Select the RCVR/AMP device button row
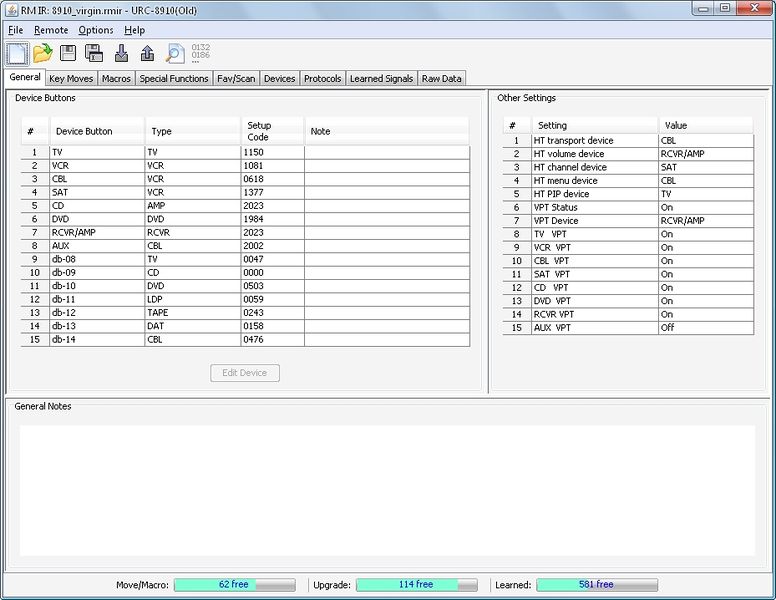 point(245,233)
